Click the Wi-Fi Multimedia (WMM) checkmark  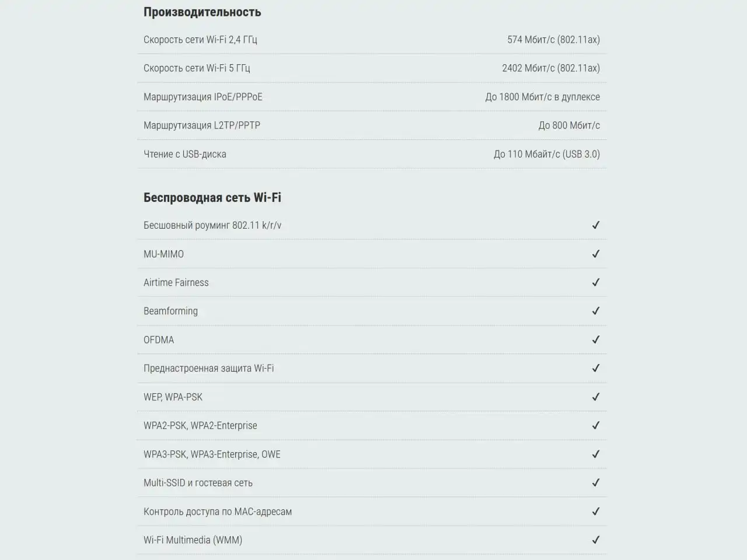(596, 540)
